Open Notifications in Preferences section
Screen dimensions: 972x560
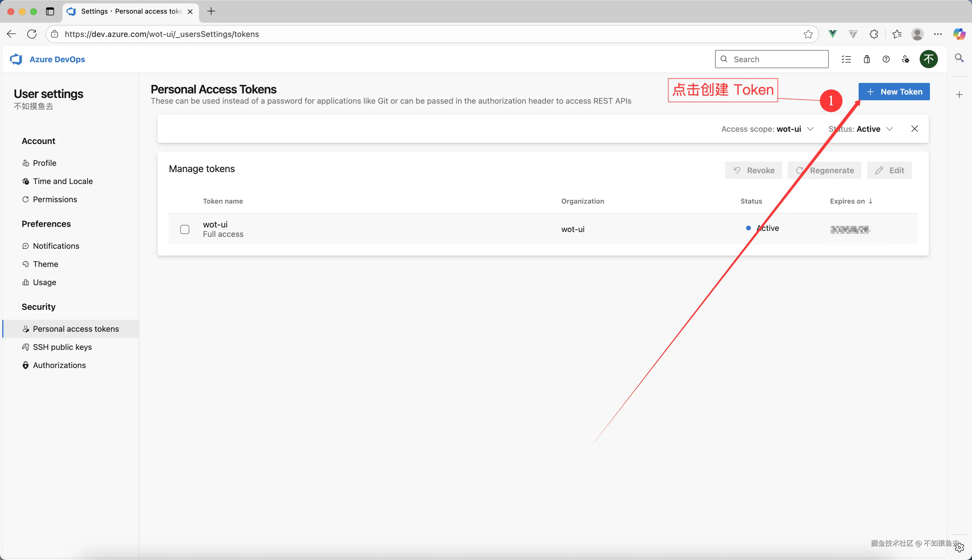tap(56, 246)
